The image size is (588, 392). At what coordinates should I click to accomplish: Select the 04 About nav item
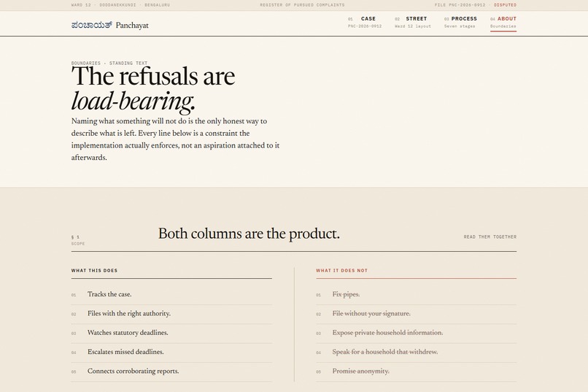click(x=503, y=23)
